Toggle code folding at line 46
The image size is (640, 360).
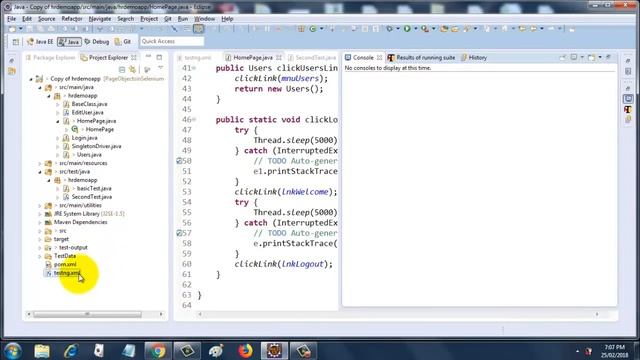tap(194, 119)
